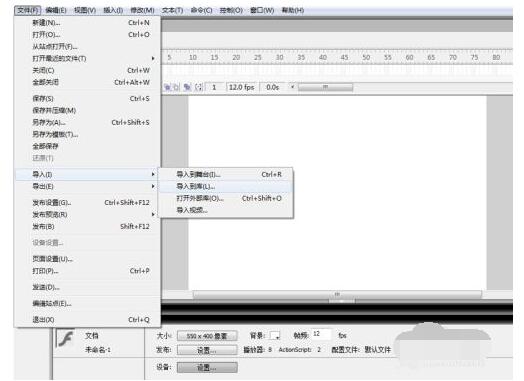Choose 发布设置(G)... menu entry
The image size is (524, 381).
pyautogui.click(x=88, y=203)
